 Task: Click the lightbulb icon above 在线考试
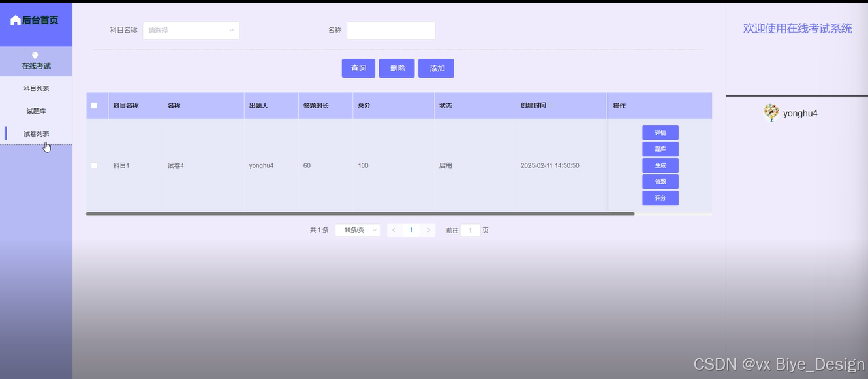tap(35, 55)
